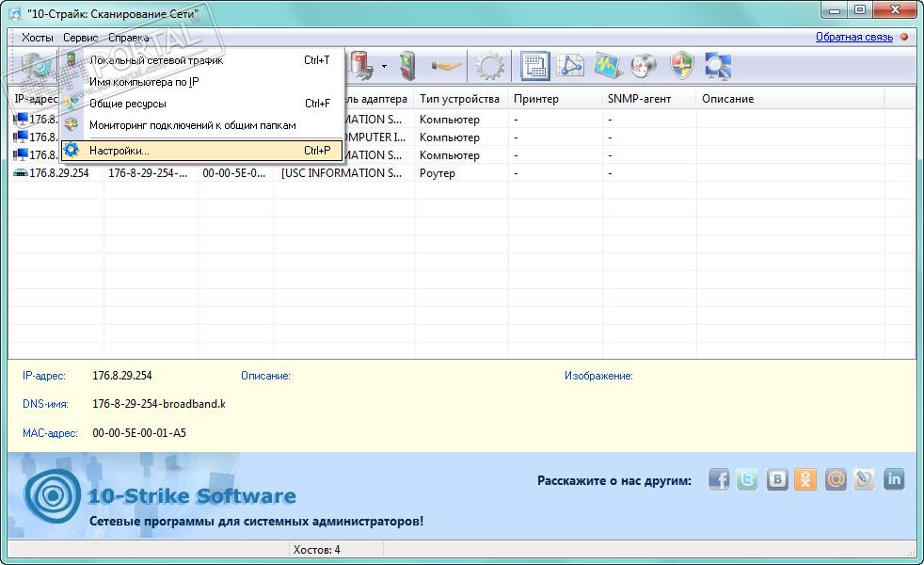Sort by Тип устройства column header

point(459,99)
